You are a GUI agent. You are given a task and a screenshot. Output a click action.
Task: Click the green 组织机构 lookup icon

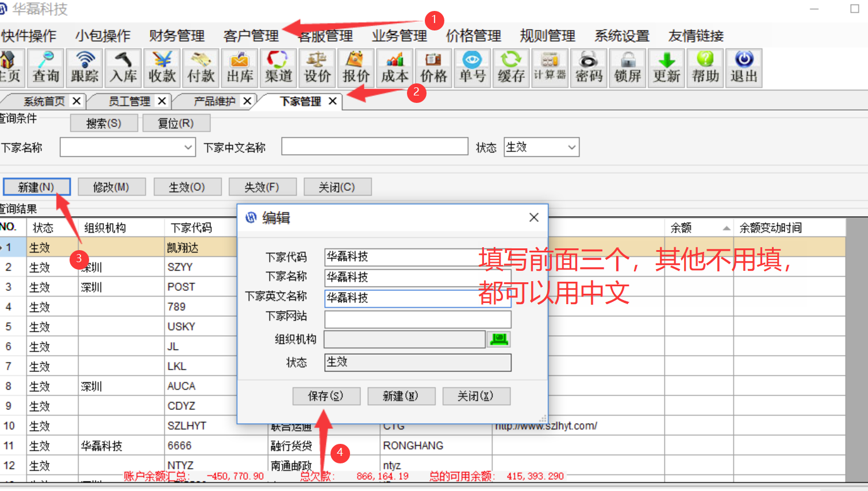click(499, 339)
